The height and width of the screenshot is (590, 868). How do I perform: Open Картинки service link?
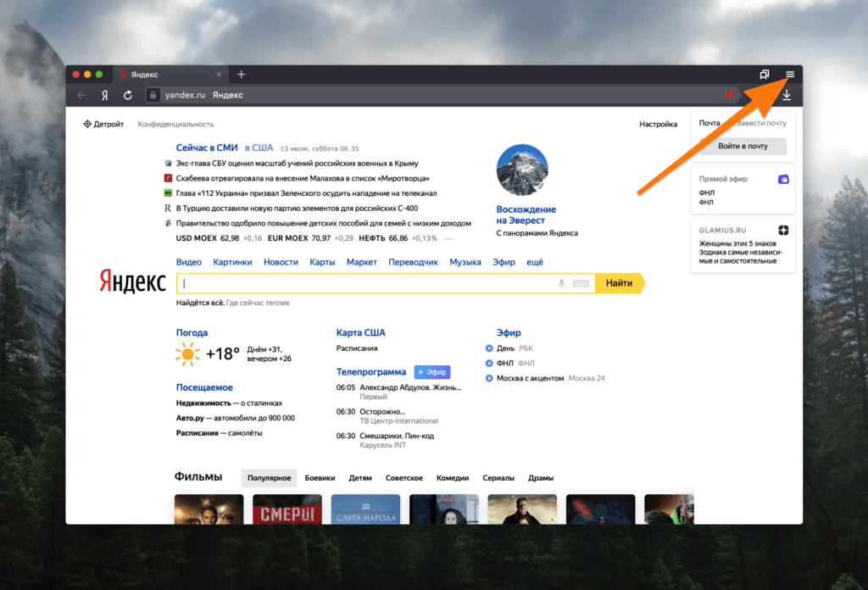coord(232,262)
